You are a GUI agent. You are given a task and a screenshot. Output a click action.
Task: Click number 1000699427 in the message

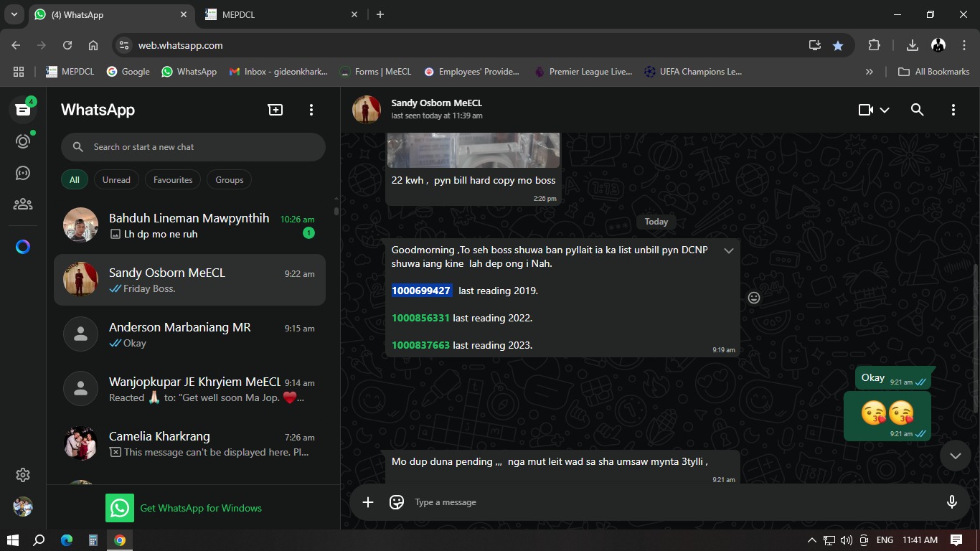click(421, 291)
